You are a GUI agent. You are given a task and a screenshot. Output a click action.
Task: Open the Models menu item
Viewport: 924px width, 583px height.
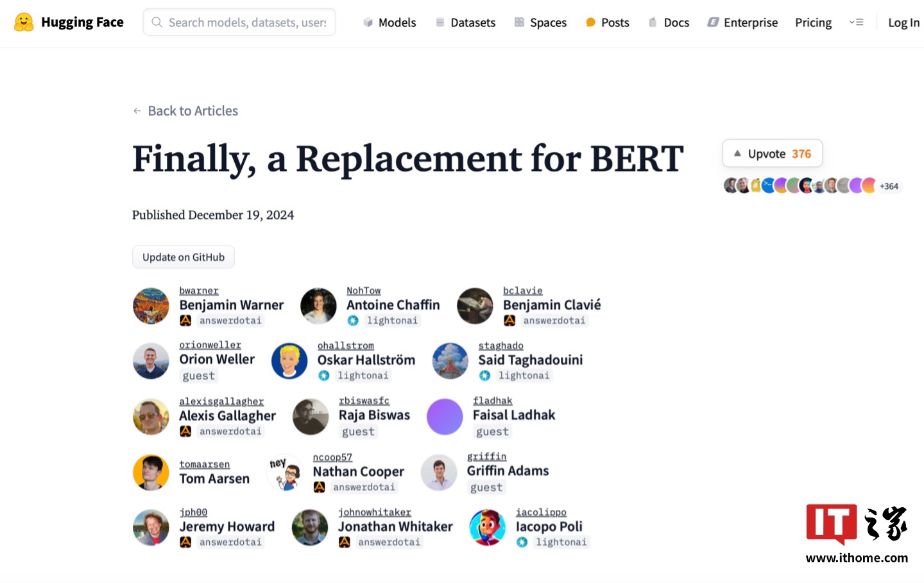(389, 22)
